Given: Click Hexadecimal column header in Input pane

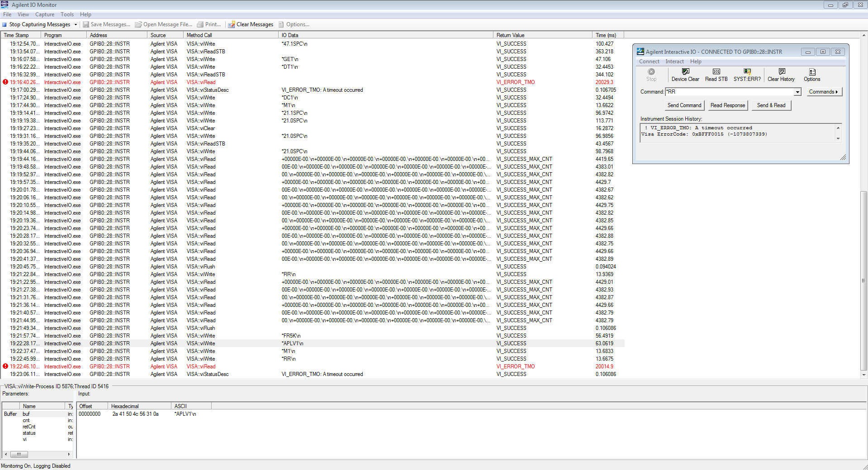Looking at the screenshot, I should 140,406.
